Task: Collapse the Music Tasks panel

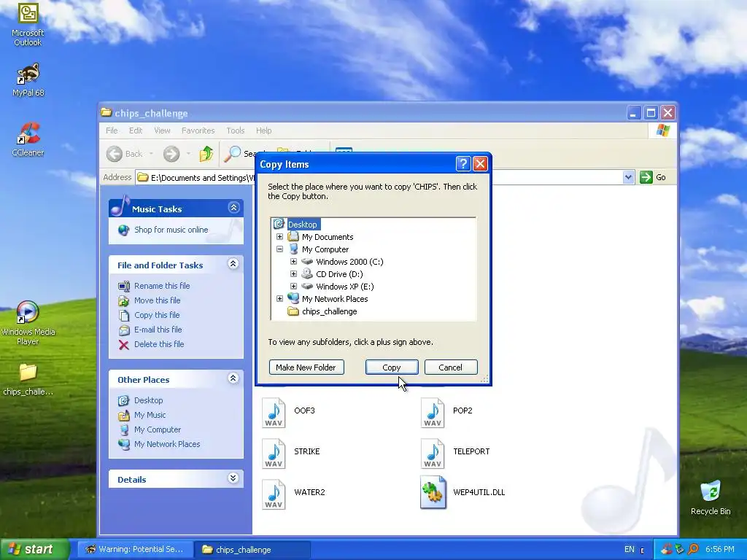Action: pos(233,208)
